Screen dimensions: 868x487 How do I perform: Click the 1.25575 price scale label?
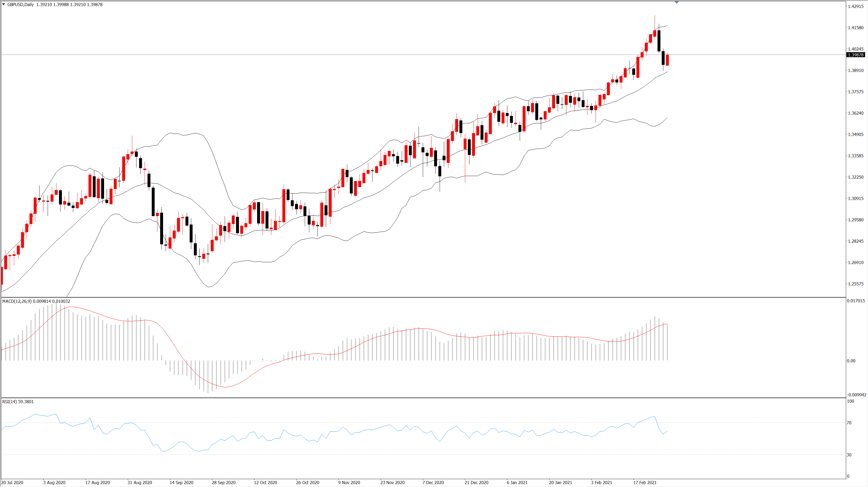856,284
